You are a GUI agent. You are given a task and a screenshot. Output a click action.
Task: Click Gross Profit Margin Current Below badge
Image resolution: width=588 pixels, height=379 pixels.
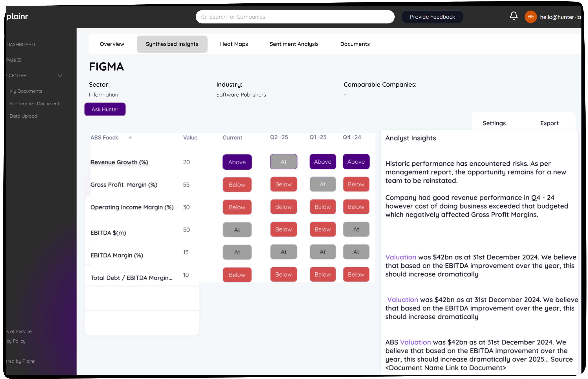237,185
